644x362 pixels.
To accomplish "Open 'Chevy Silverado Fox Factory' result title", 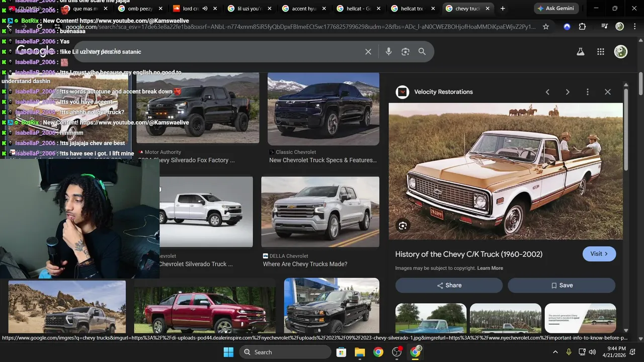I will [187, 160].
